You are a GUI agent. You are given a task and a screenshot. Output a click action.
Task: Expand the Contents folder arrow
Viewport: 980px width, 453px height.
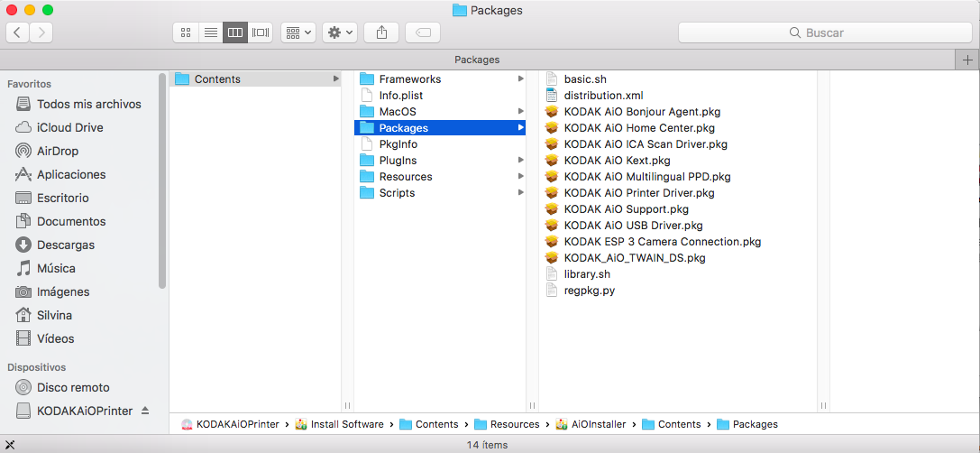pyautogui.click(x=335, y=79)
